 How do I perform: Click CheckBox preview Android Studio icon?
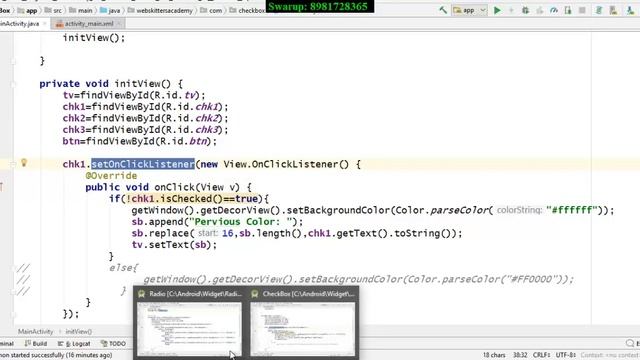(255, 294)
